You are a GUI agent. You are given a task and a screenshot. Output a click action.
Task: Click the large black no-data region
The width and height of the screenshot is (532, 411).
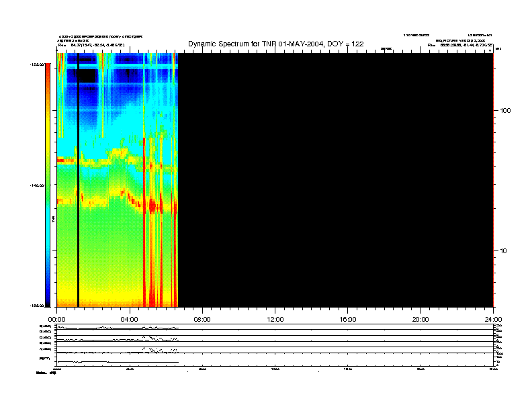(336, 180)
